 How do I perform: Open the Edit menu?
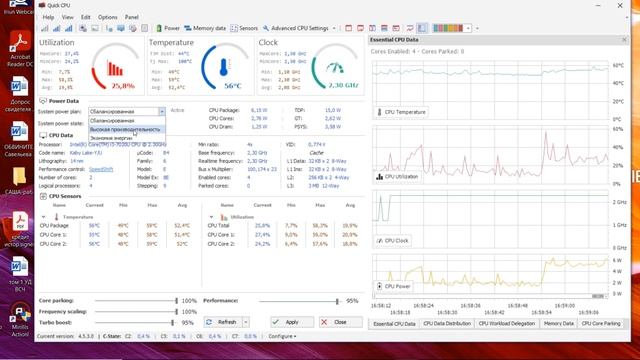85,17
